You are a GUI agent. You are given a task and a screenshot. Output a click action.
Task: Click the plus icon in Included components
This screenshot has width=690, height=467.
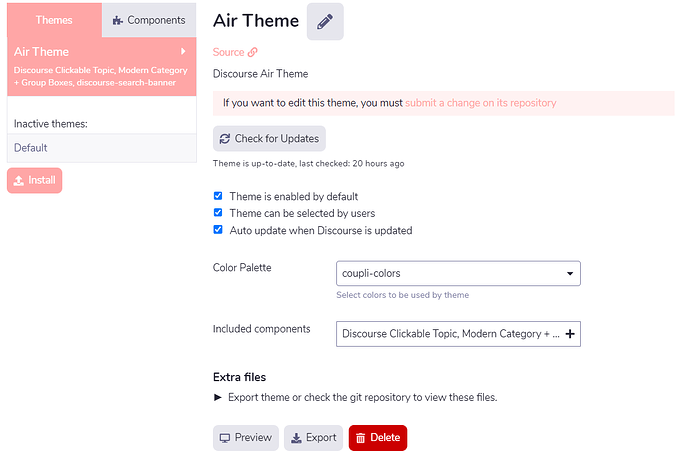570,335
